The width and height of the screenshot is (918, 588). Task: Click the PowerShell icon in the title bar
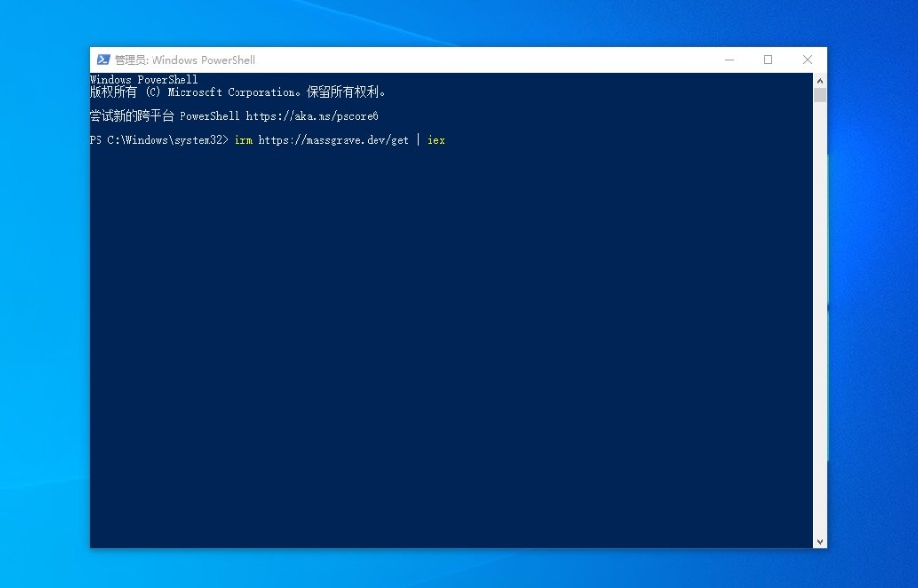click(x=102, y=60)
